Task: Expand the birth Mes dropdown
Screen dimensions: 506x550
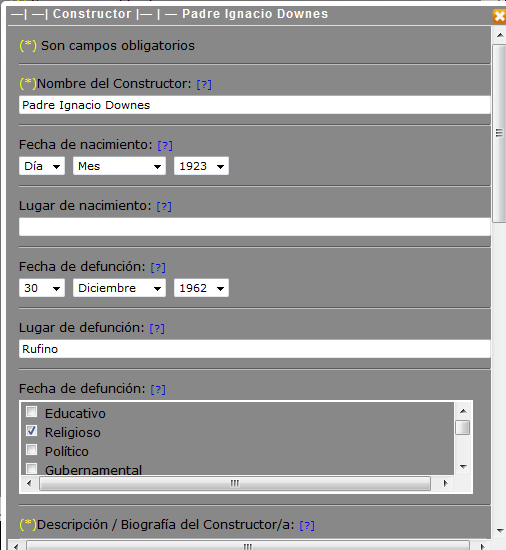Action: 119,166
